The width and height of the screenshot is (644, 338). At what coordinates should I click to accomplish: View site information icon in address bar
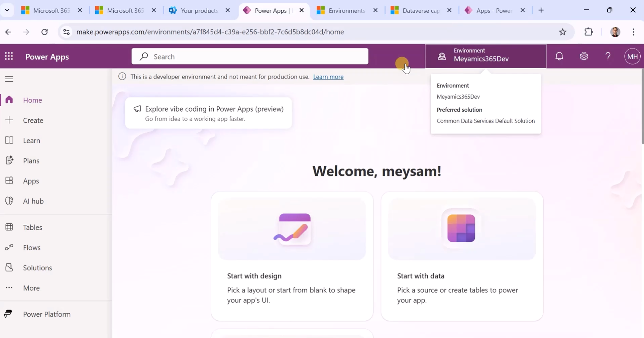[x=67, y=32]
